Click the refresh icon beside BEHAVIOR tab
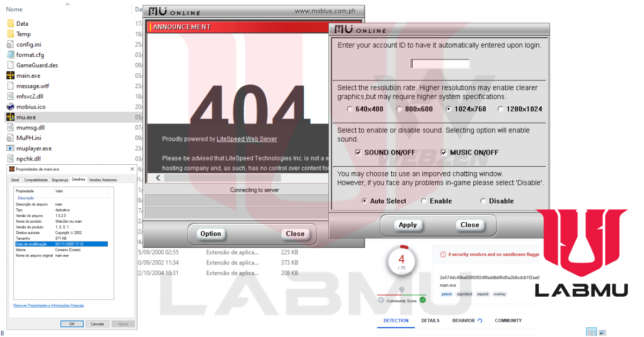Screen dimensions: 644x337 [x=480, y=320]
